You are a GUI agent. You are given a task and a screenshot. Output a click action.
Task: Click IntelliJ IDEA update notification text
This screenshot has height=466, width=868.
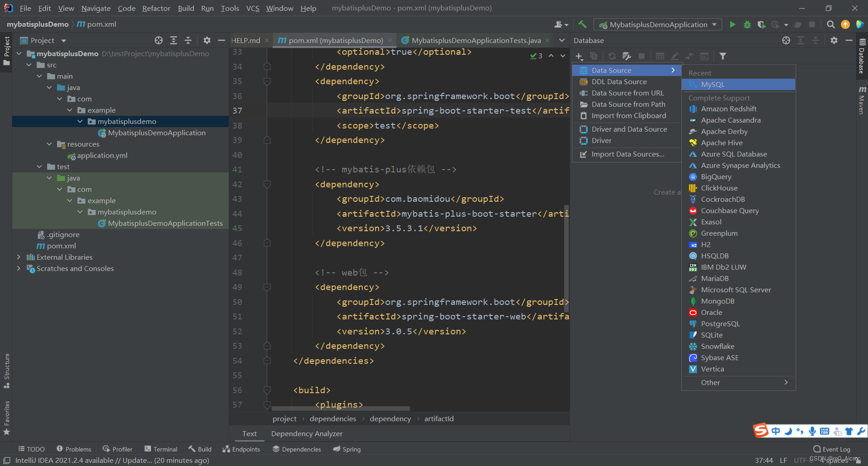[112, 460]
